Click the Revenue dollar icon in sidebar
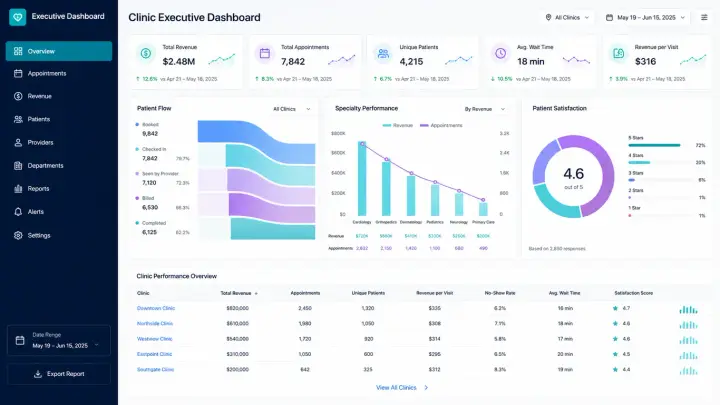Viewport: 720px width, 405px height. click(x=18, y=96)
